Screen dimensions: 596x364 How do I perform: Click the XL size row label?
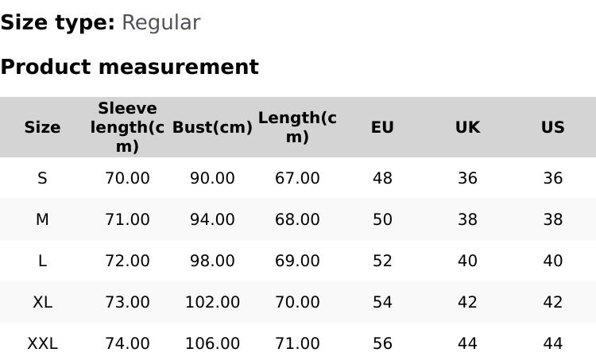coord(42,302)
